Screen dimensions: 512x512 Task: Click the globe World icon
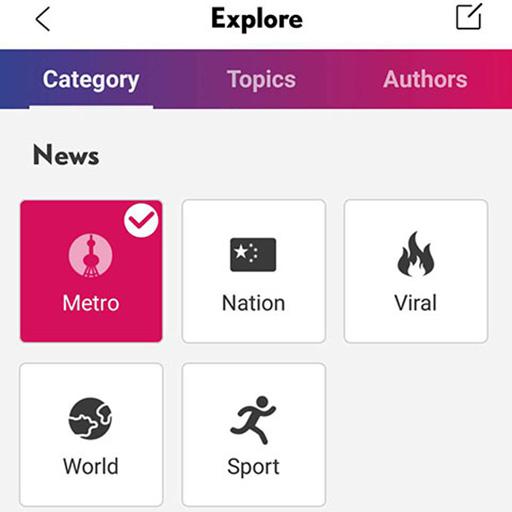(90, 419)
